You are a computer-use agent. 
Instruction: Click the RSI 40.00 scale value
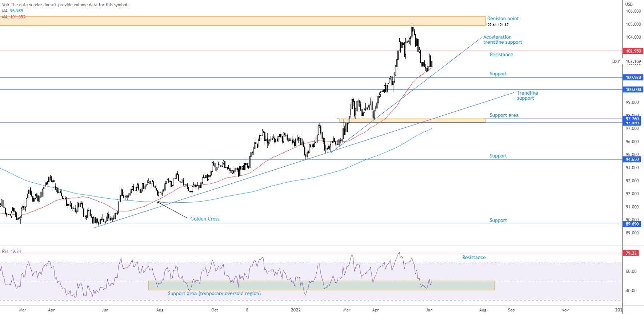click(631, 291)
